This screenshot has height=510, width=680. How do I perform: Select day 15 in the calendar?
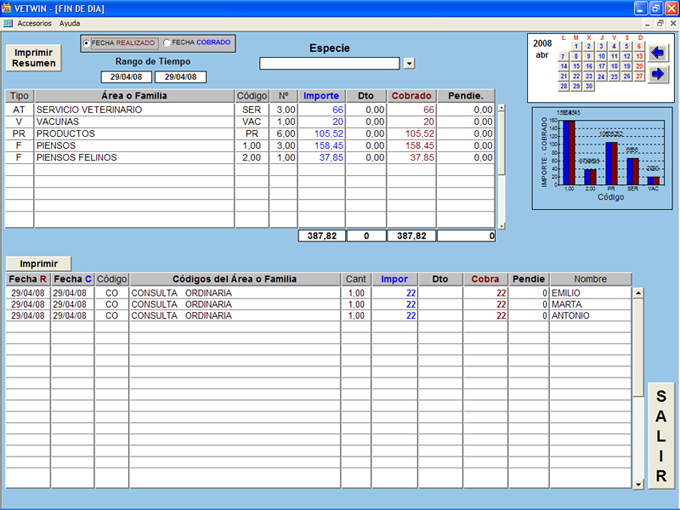(576, 66)
